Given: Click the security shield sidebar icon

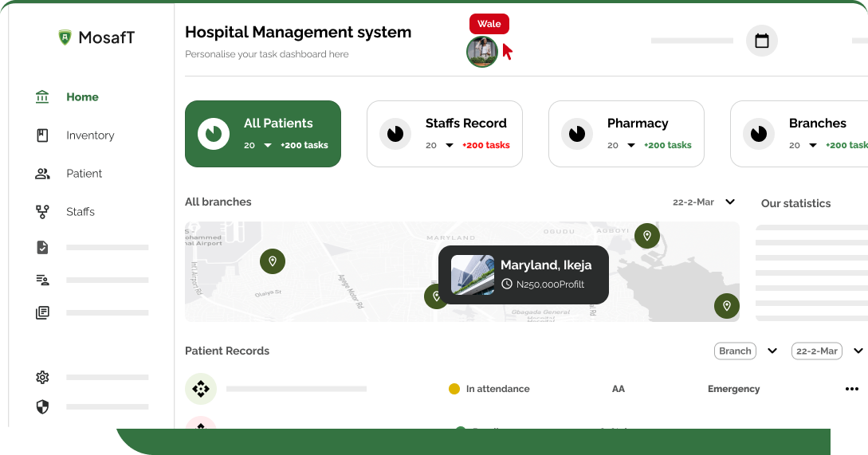Looking at the screenshot, I should pos(42,407).
